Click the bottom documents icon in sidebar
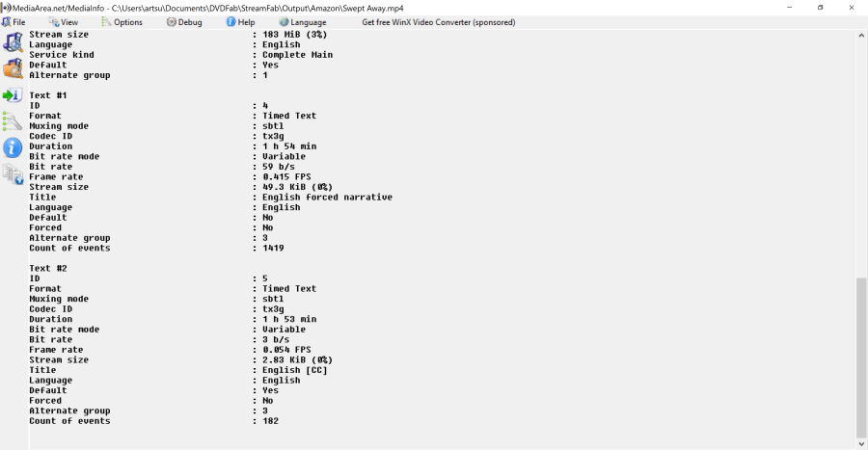The width and height of the screenshot is (868, 450). [x=13, y=173]
